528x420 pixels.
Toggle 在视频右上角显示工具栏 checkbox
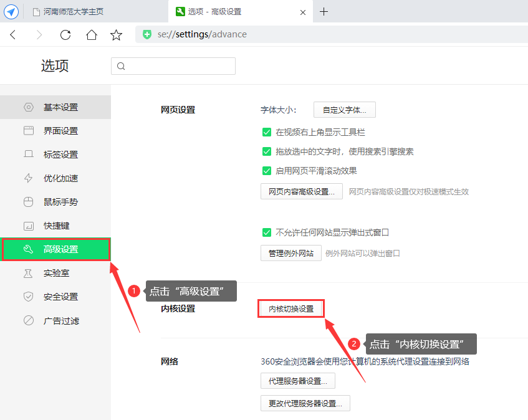[x=267, y=132]
